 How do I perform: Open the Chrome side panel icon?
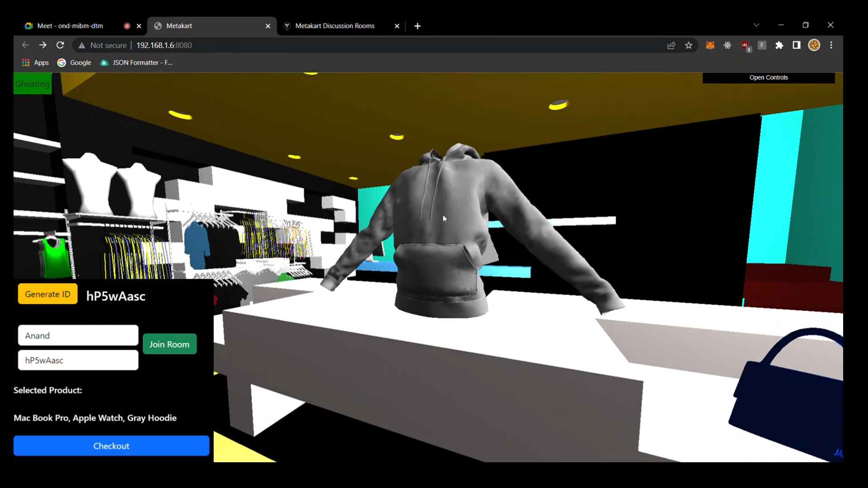[x=797, y=45]
